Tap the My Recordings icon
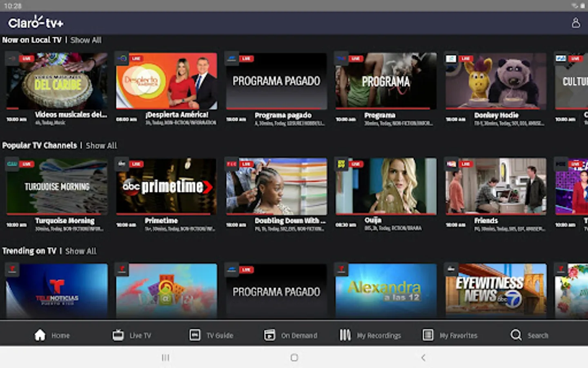The height and width of the screenshot is (368, 588). tap(345, 335)
